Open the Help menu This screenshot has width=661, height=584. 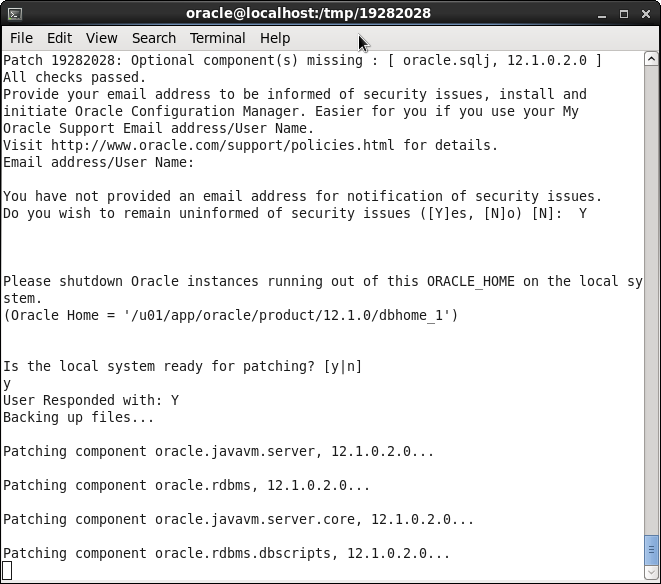point(275,38)
